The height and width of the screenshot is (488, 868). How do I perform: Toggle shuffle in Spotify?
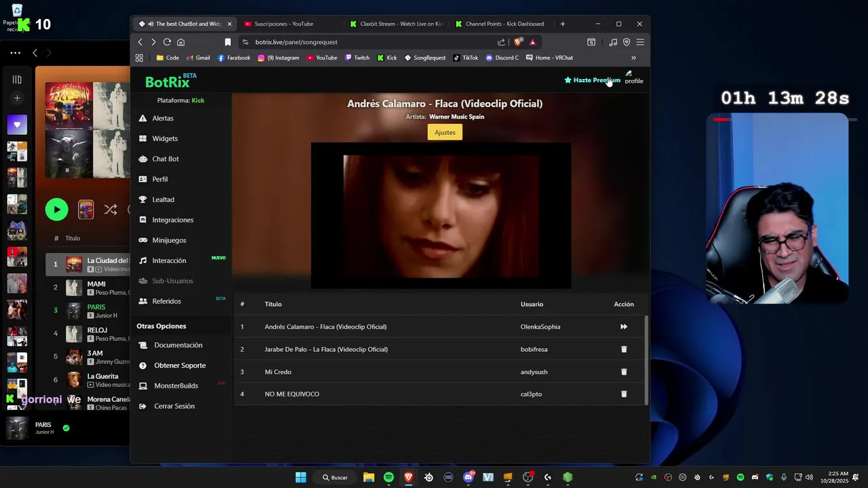pyautogui.click(x=111, y=209)
